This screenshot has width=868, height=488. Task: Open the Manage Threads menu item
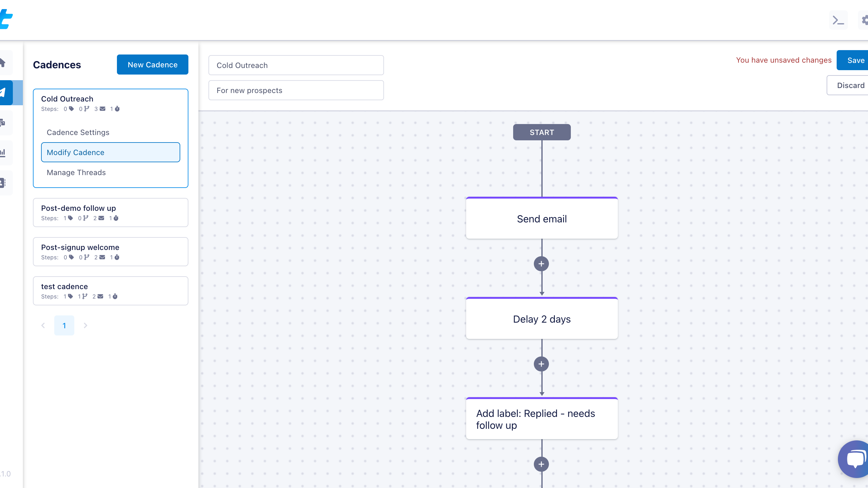(x=76, y=173)
